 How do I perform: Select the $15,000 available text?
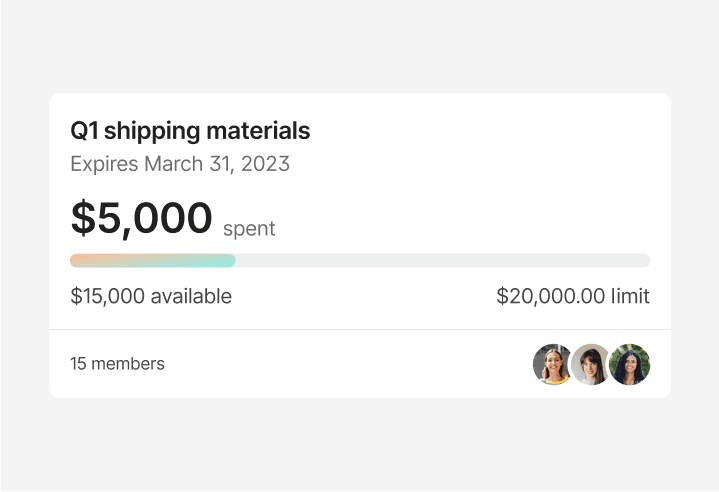click(151, 297)
